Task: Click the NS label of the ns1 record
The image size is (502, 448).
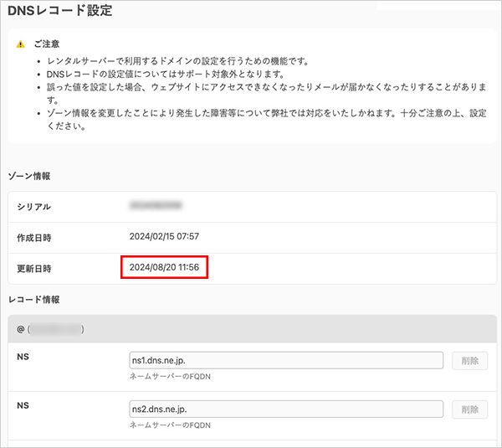Action: [x=23, y=356]
